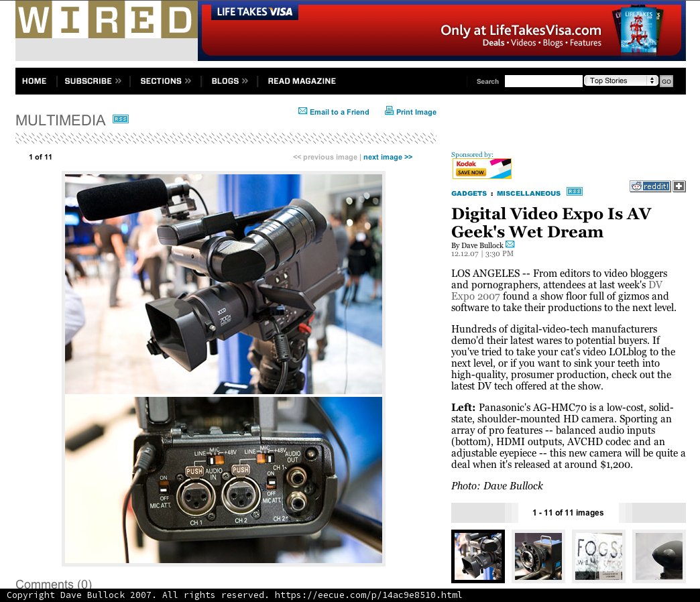Focus the Search input field
The image size is (700, 602).
pyautogui.click(x=543, y=80)
